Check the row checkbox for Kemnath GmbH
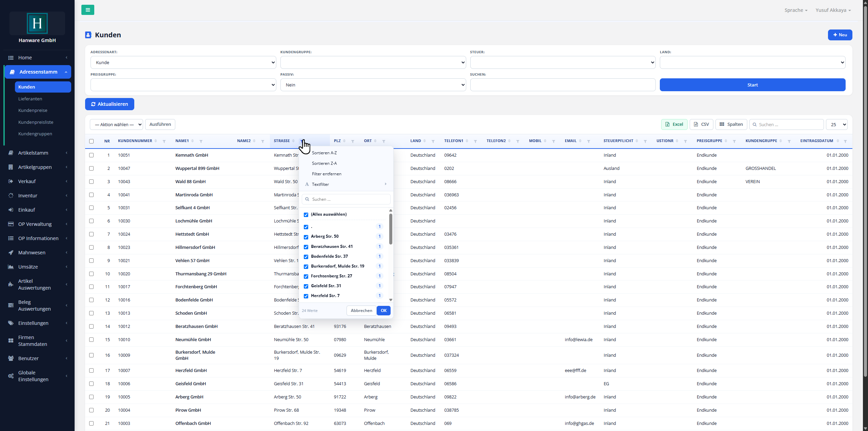This screenshot has width=868, height=431. click(x=91, y=155)
